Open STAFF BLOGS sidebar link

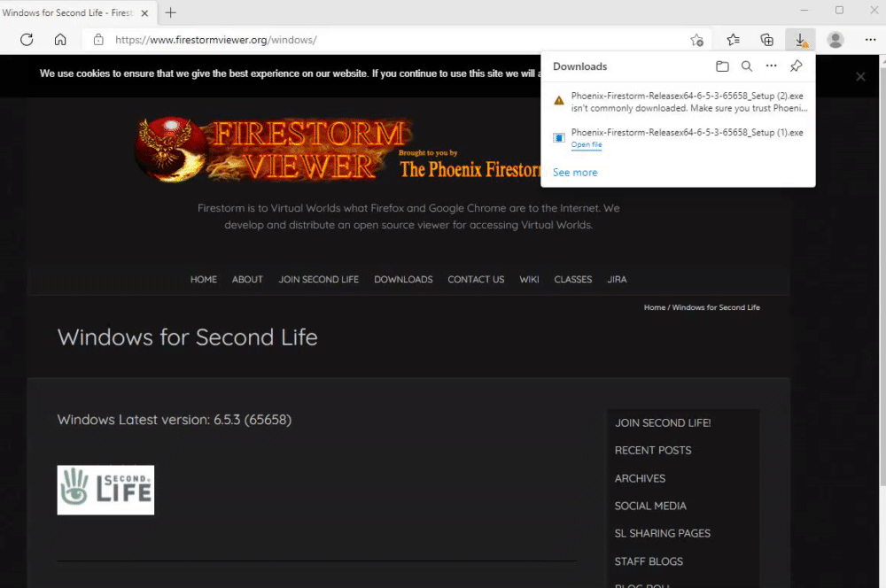pyautogui.click(x=649, y=561)
